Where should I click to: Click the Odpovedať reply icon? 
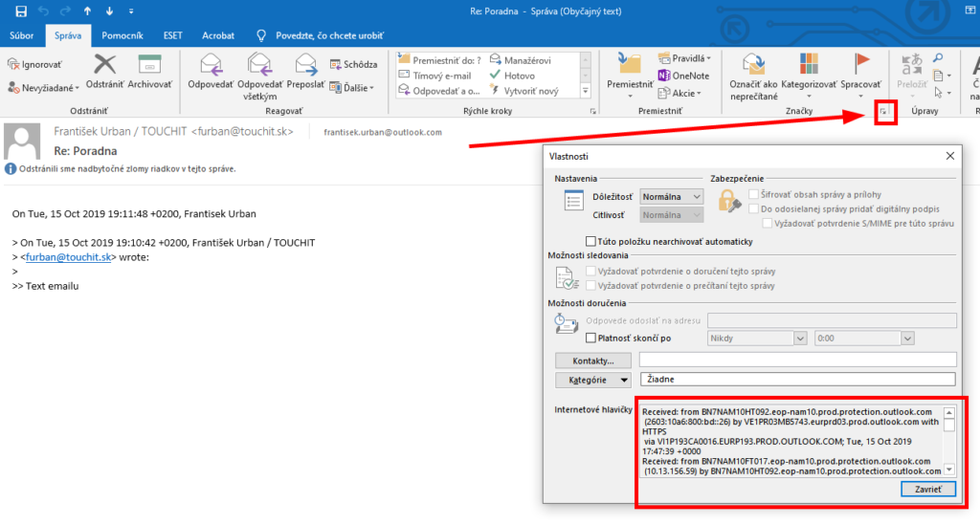212,65
